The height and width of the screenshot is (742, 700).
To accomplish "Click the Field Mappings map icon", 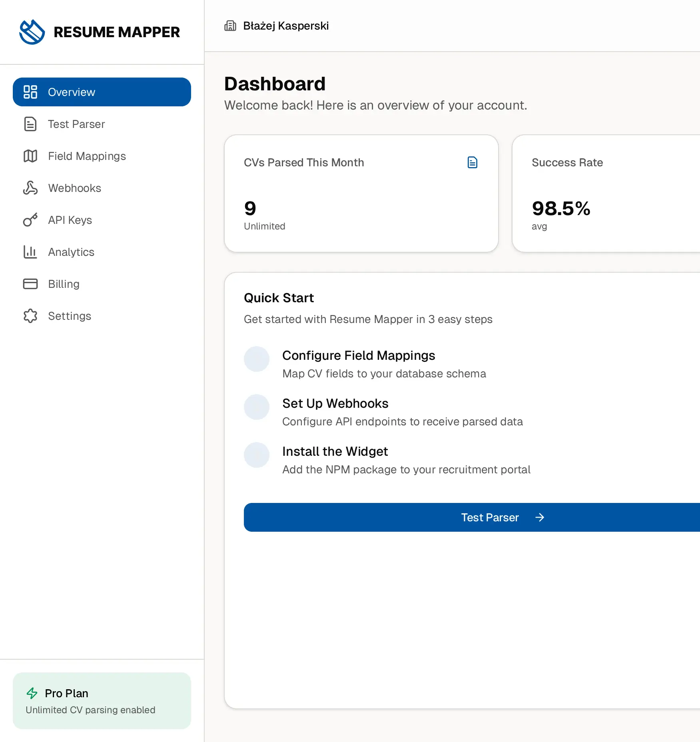I will click(x=30, y=156).
